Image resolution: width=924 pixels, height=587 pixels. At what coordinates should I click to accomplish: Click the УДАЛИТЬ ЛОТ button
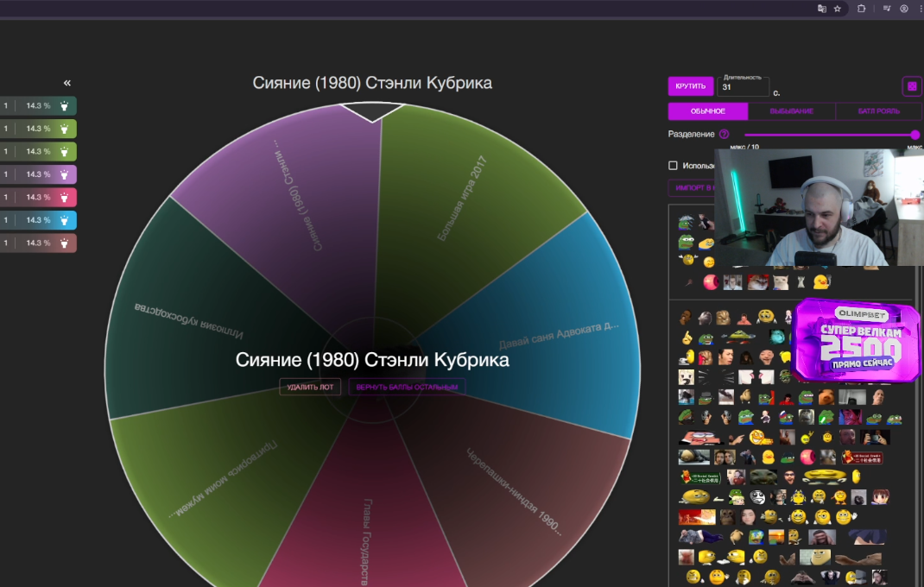click(310, 388)
